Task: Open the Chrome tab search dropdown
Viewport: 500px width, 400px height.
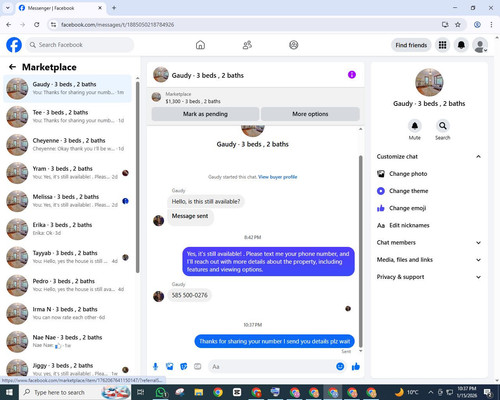Action: pos(7,8)
